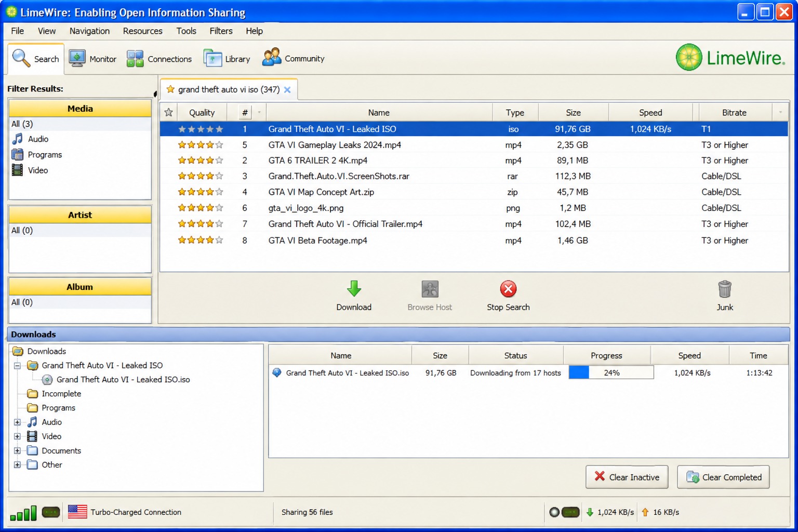798x532 pixels.
Task: Click the ISO disc file icon in tree
Action: pyautogui.click(x=47, y=380)
